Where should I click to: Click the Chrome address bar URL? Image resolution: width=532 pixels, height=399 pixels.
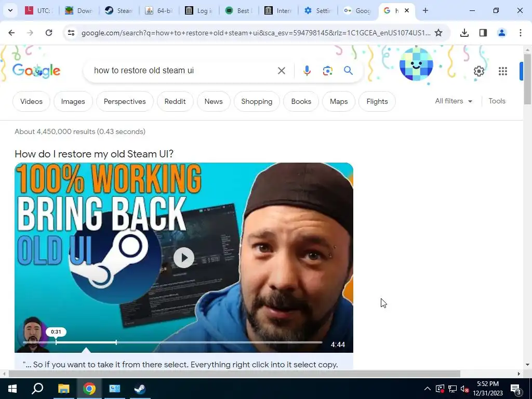click(256, 33)
